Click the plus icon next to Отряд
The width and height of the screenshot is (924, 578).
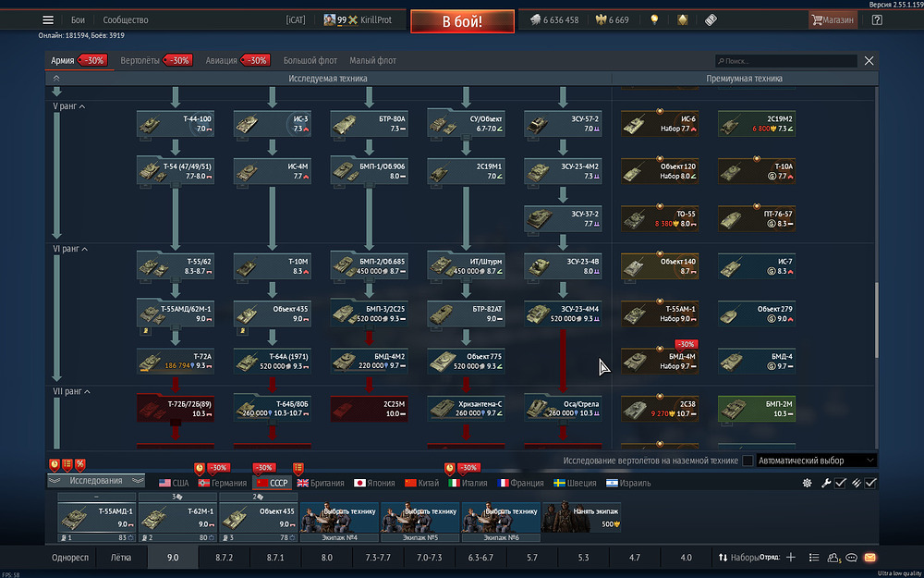(x=791, y=558)
